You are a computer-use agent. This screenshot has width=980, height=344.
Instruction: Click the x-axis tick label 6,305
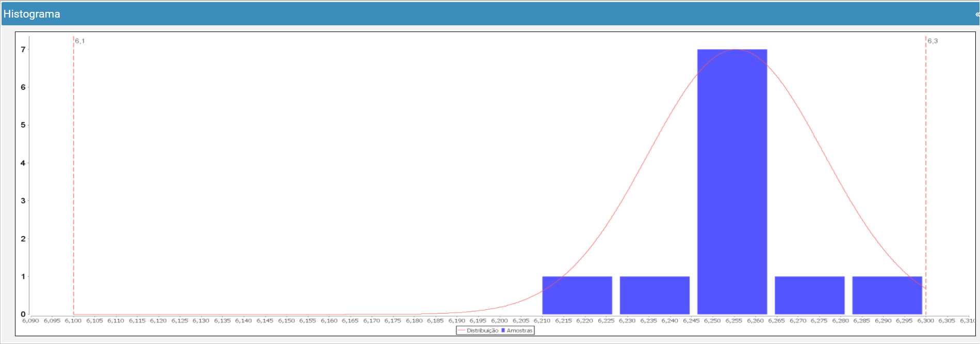click(x=947, y=321)
